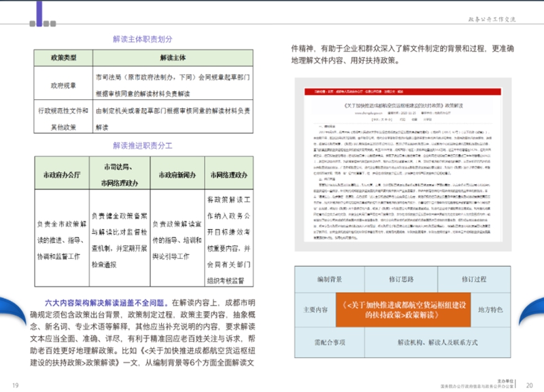The height and width of the screenshot is (392, 544).
Task: Select the 市政府新闻办 column header
Action: pos(177,173)
